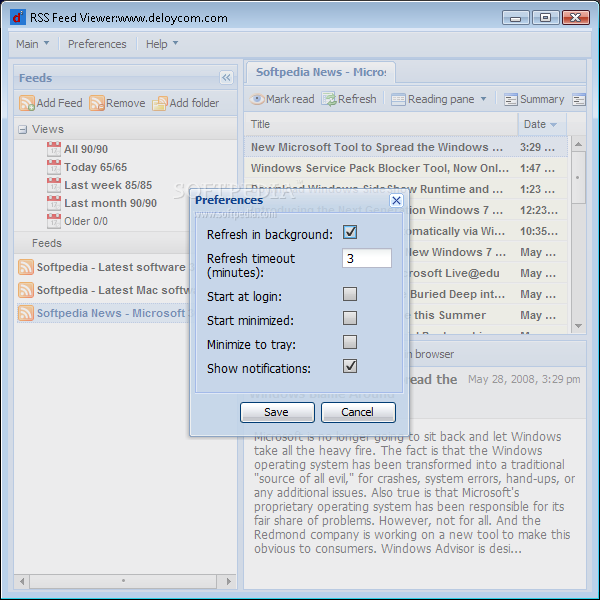
Task: Uncheck Refresh in background checkbox
Action: tap(350, 232)
